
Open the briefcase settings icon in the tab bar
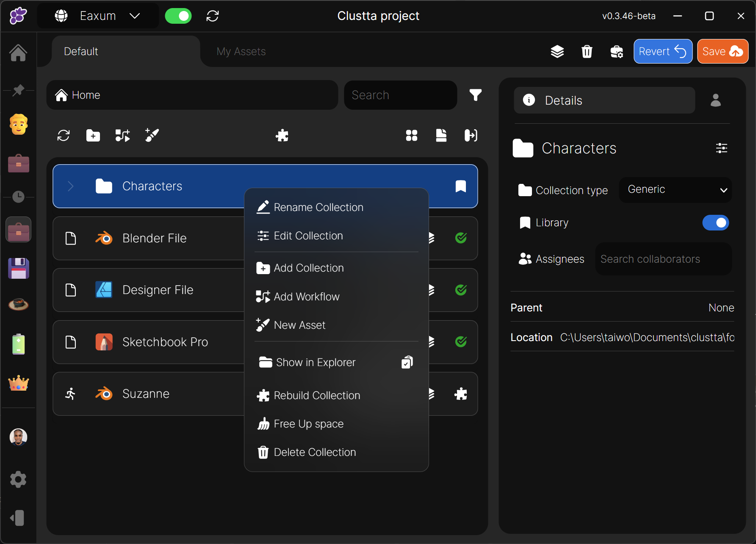tap(616, 52)
